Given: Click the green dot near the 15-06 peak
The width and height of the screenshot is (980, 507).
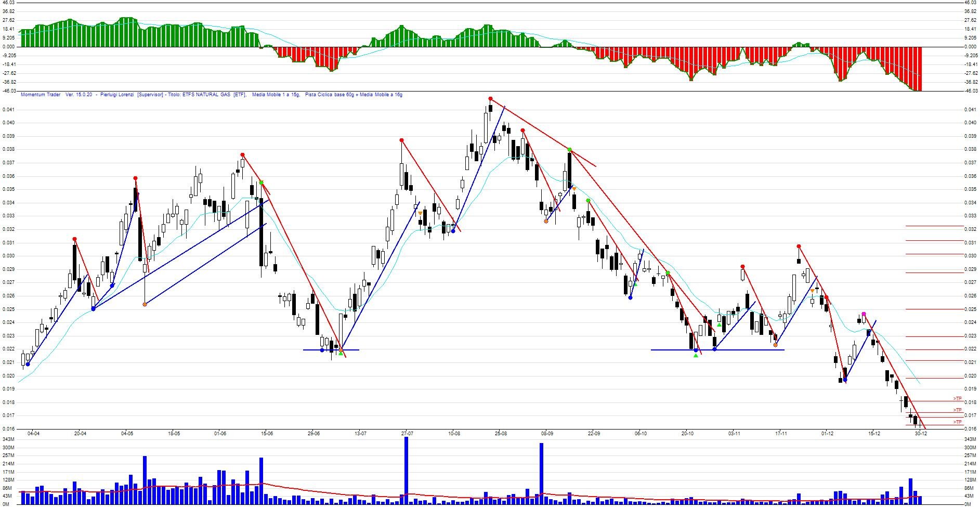Looking at the screenshot, I should [x=262, y=183].
